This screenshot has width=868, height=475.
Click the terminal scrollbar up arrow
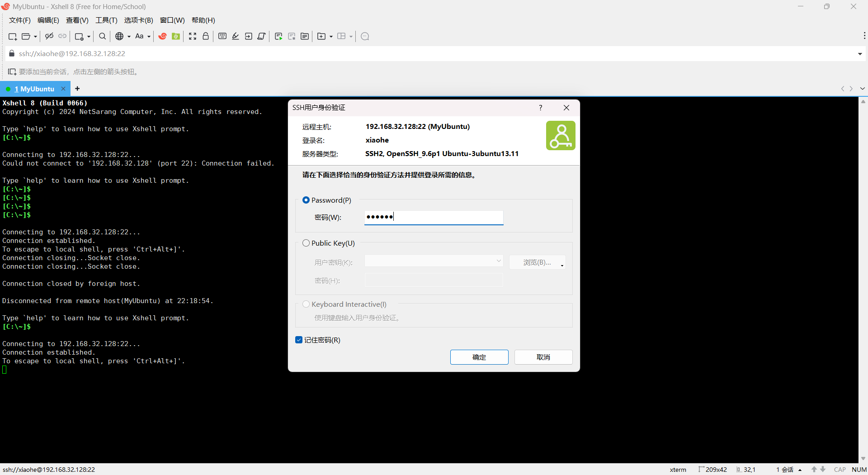(x=863, y=102)
